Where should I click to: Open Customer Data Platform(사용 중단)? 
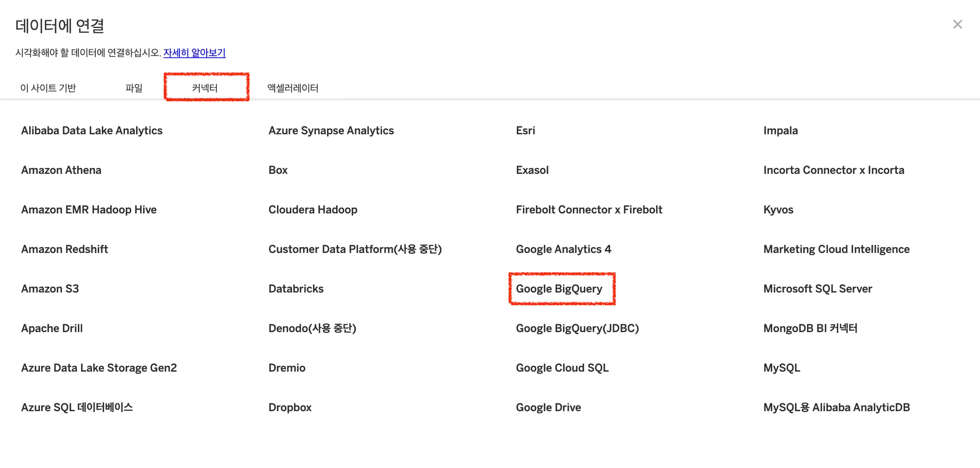(x=355, y=249)
